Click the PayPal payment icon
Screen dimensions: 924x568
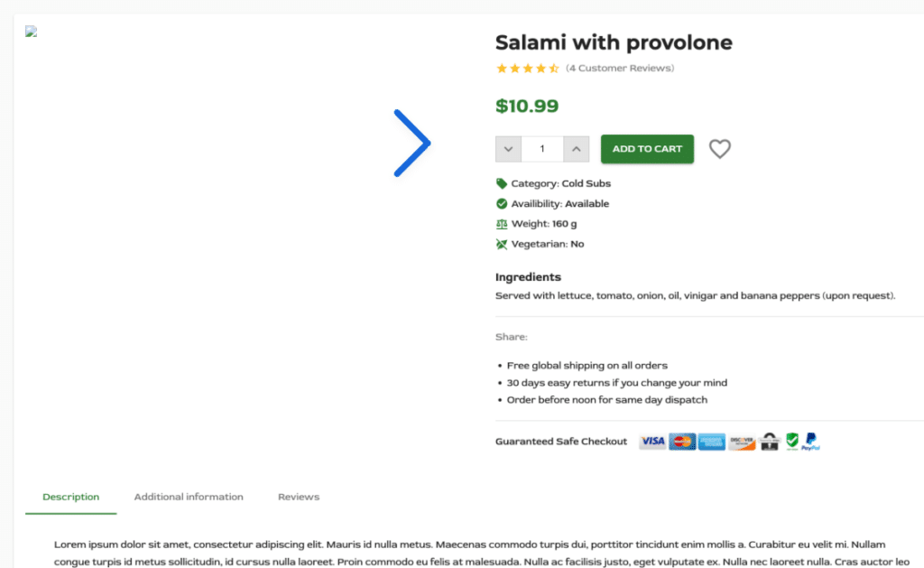point(811,442)
